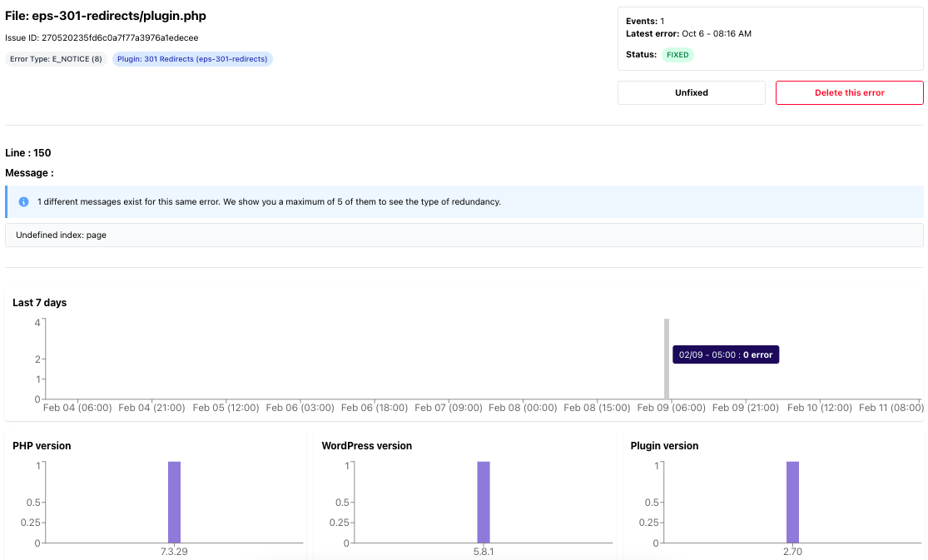This screenshot has height=560, width=928.
Task: Click the Plugin version 2.70 bar
Action: [x=792, y=502]
